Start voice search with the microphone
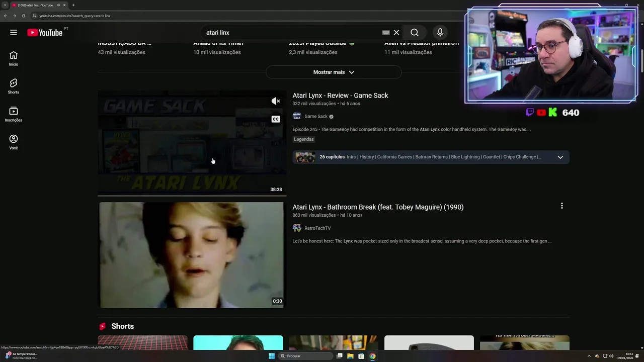The width and height of the screenshot is (644, 362). (440, 33)
